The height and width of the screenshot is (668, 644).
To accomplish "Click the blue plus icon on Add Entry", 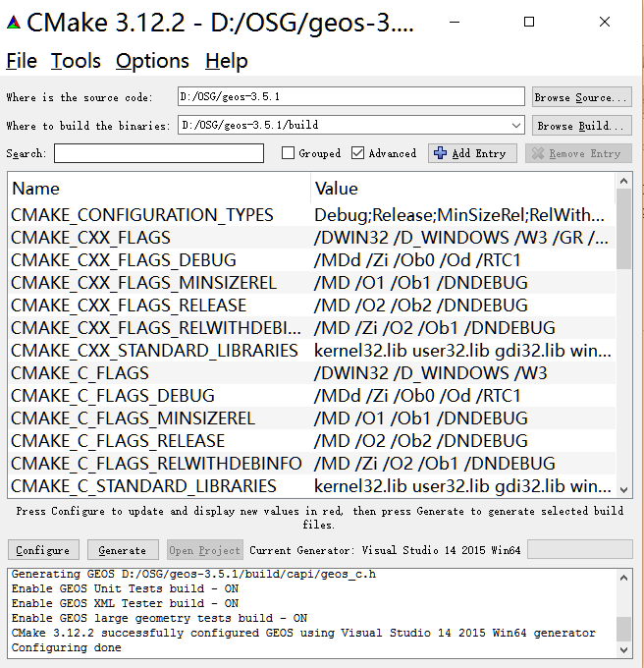I will [440, 153].
